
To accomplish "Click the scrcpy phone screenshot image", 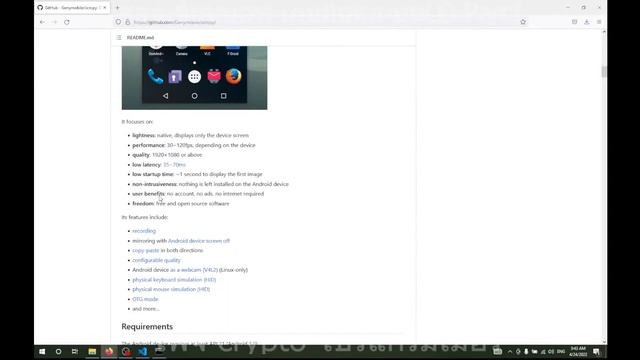I will [x=194, y=78].
